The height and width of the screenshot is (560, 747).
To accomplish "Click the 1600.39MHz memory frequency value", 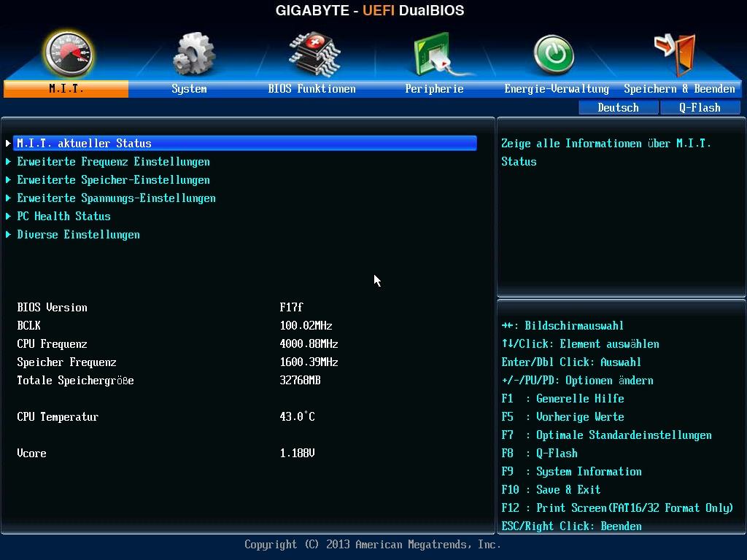I will 309,362.
